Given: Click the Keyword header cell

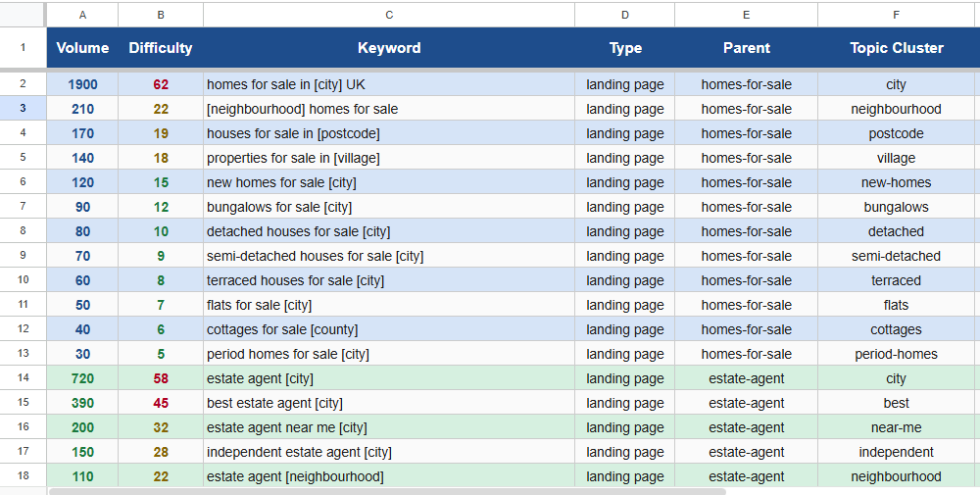Looking at the screenshot, I should pos(389,47).
